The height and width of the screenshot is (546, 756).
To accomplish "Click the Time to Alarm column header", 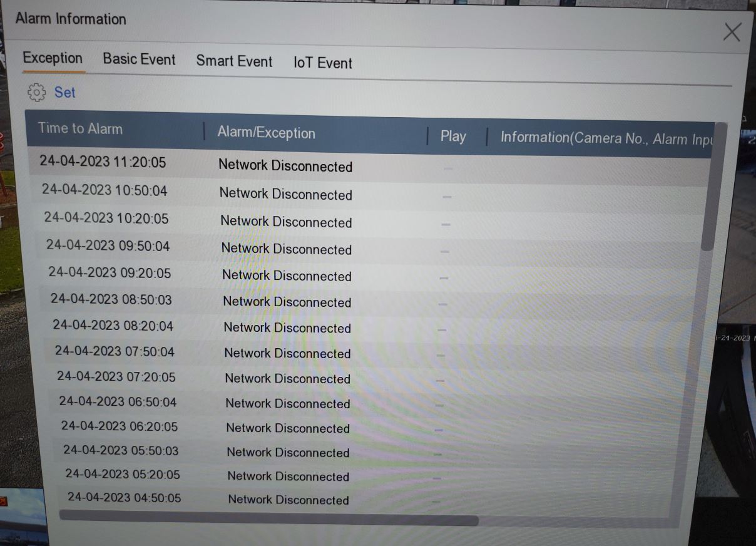I will click(80, 129).
